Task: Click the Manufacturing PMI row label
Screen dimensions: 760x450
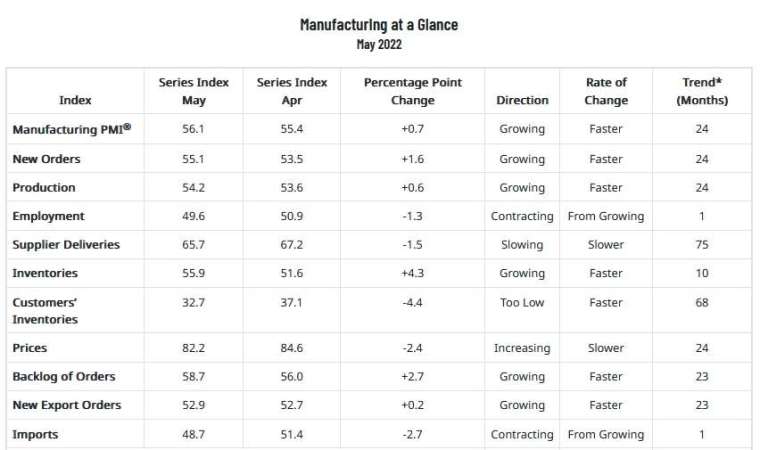Action: coord(72,129)
